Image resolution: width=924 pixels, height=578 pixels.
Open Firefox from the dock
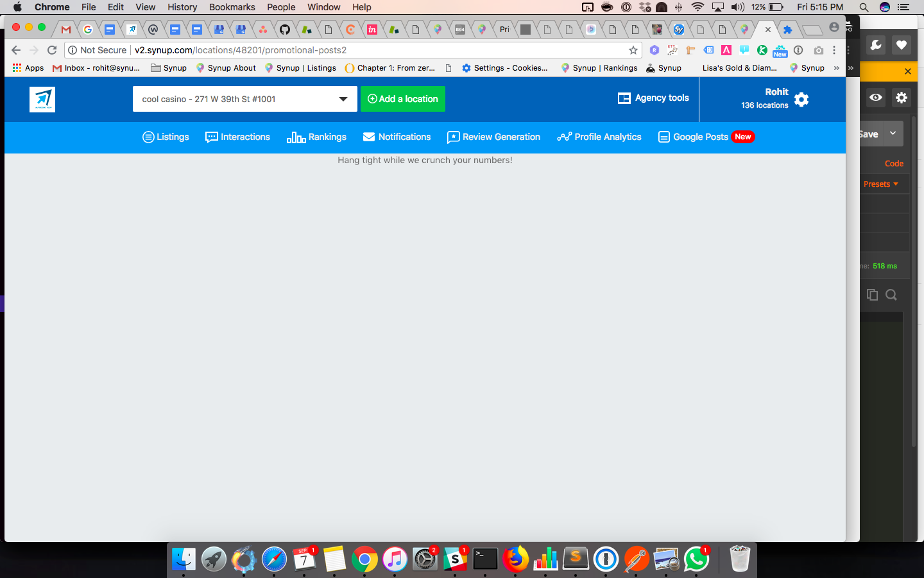coord(515,559)
